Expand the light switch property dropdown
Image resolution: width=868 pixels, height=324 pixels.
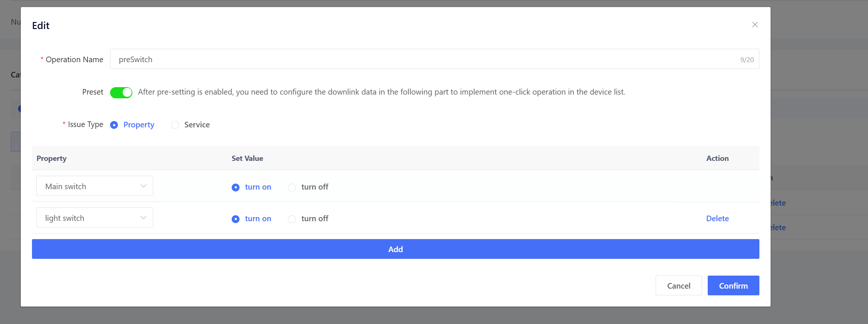click(95, 218)
